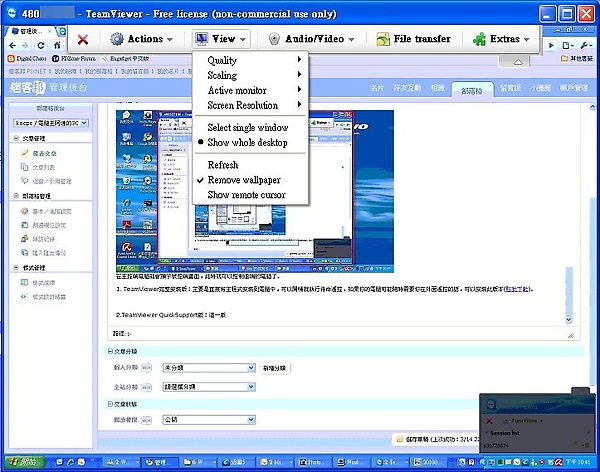Click the browser back arrow
600x472 pixels.
pos(12,45)
